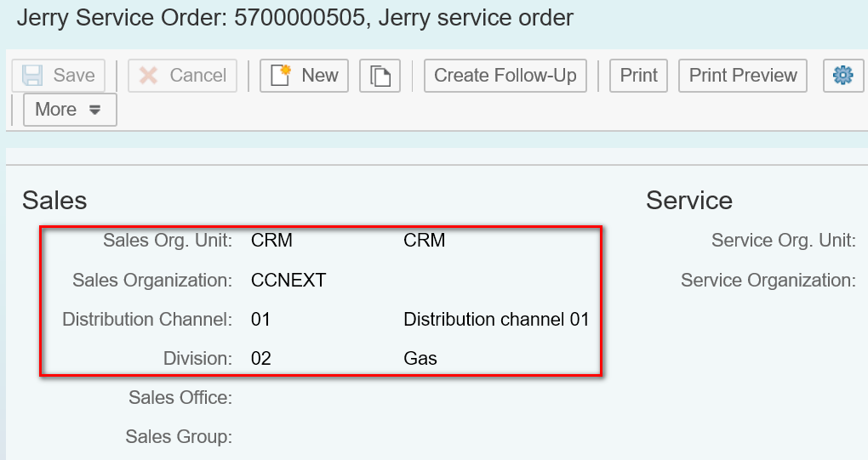The height and width of the screenshot is (460, 868).
Task: Click the copy document icon button
Action: pos(380,76)
